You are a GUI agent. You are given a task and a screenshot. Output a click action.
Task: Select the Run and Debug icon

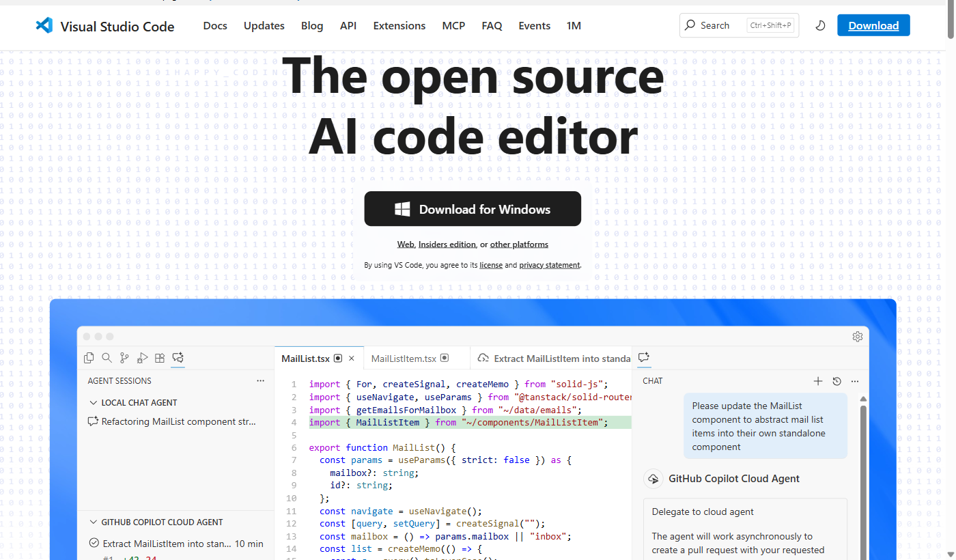pos(142,357)
